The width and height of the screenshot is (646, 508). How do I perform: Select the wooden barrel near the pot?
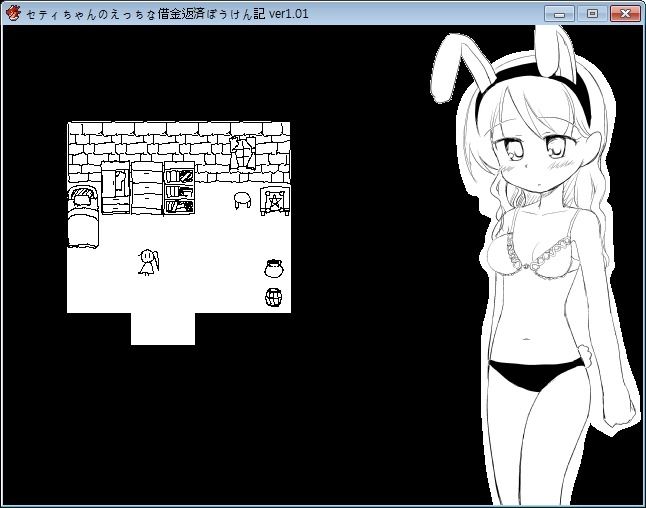(x=274, y=297)
